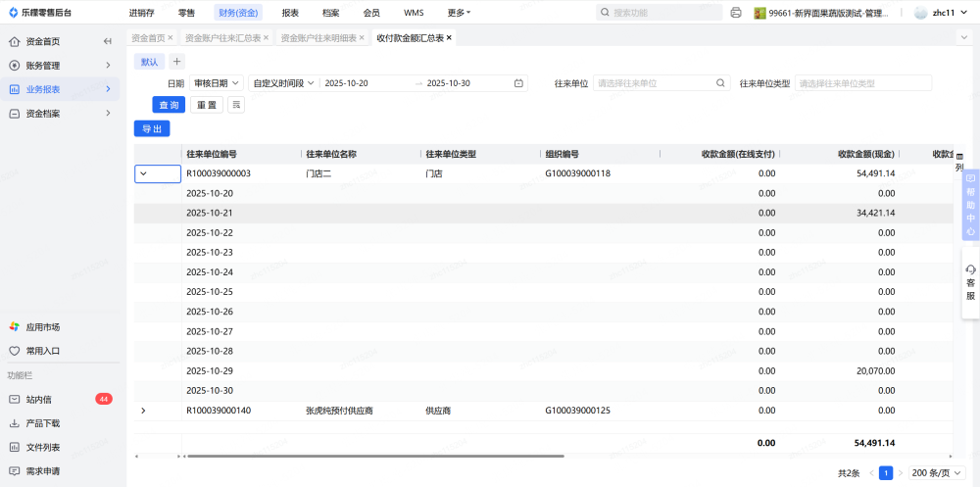Switch to the 资金账户往来明细表 tab
This screenshot has width=980, height=487.
pyautogui.click(x=318, y=38)
